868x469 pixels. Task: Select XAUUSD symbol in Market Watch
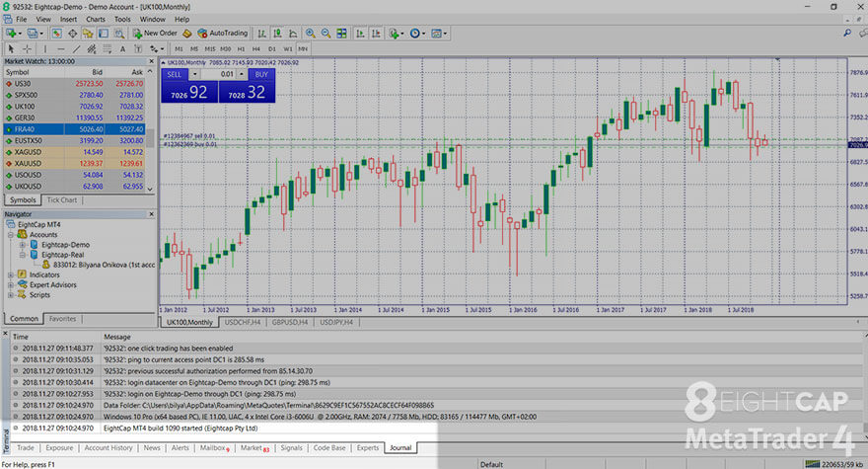click(28, 164)
